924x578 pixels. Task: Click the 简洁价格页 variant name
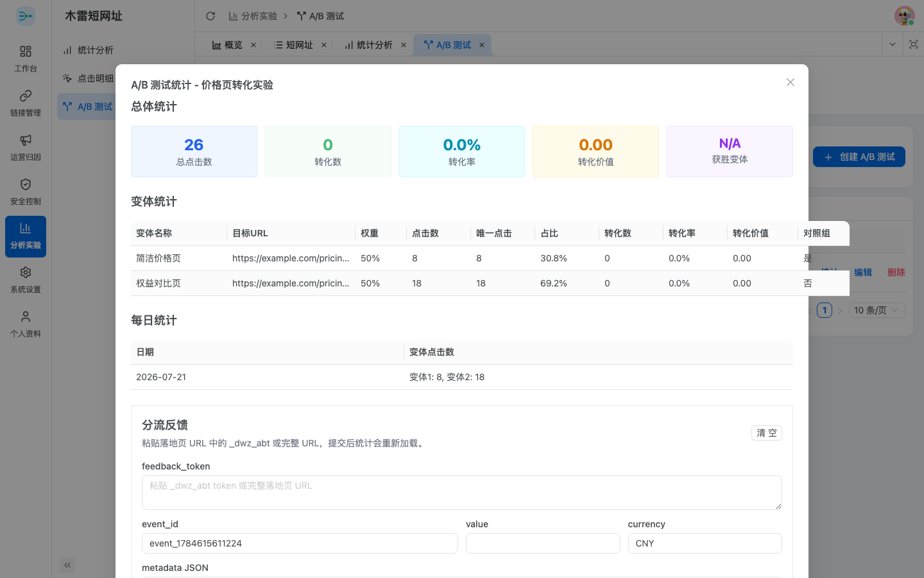(158, 258)
